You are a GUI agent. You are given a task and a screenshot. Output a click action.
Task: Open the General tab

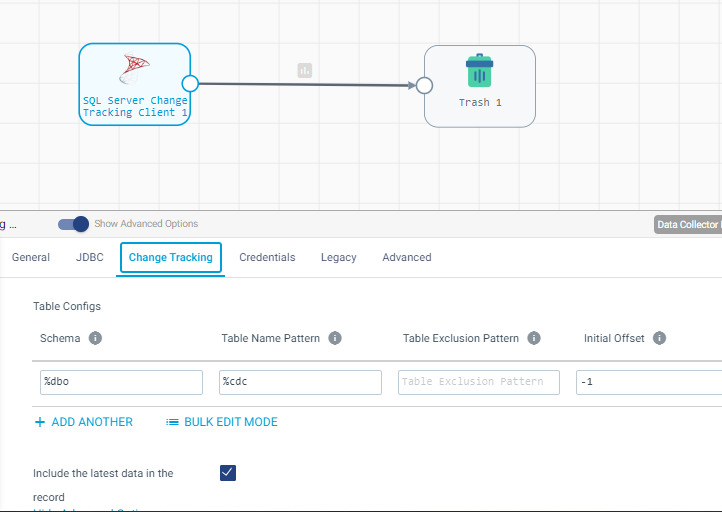pos(31,257)
